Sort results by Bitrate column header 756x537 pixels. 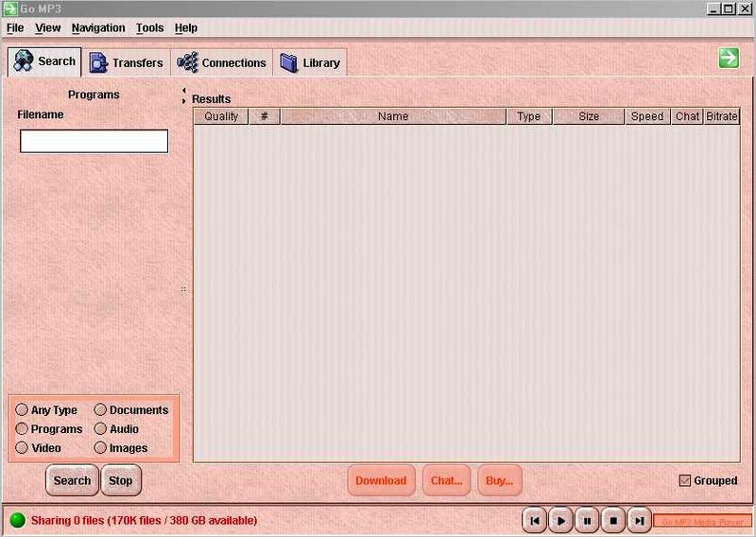pyautogui.click(x=722, y=116)
